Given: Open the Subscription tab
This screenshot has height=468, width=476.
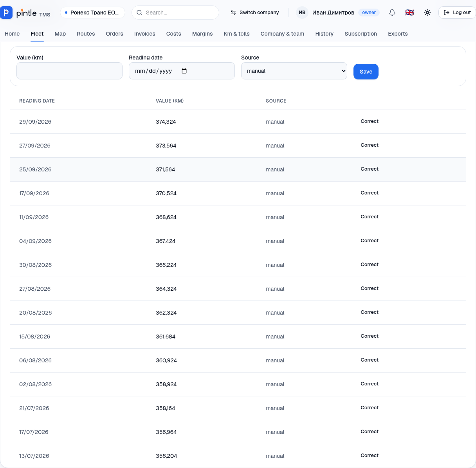Looking at the screenshot, I should [x=361, y=34].
